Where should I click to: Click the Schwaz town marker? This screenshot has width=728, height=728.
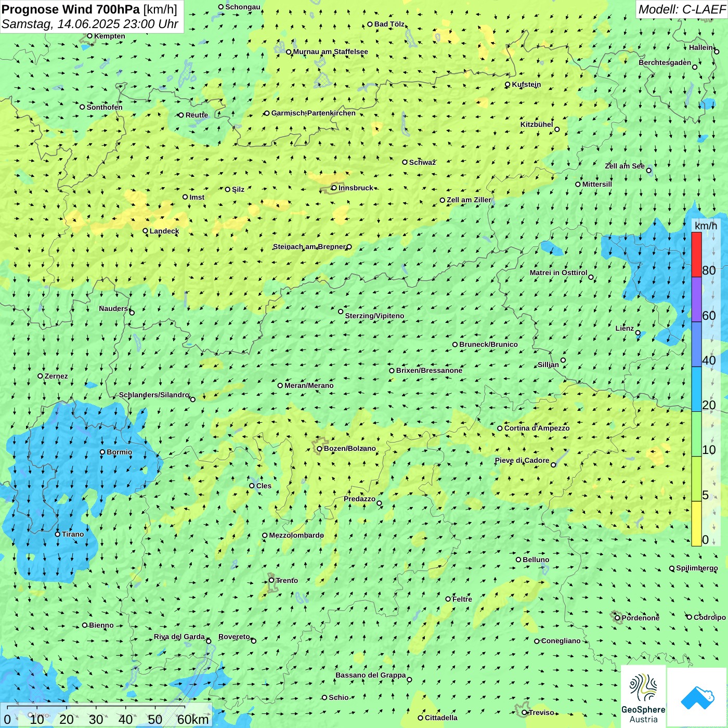point(405,162)
